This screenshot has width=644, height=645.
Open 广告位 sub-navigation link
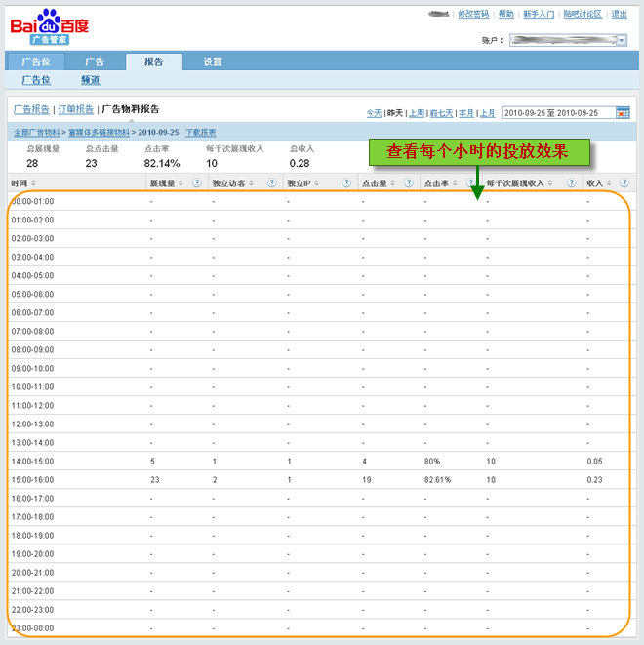36,80
